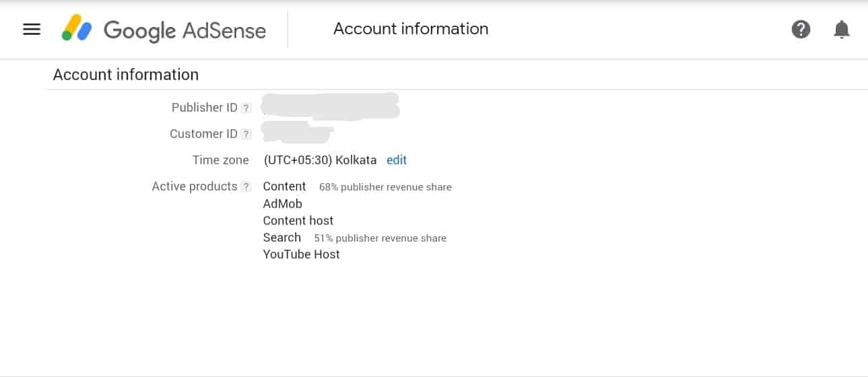Click the Account information header title
This screenshot has height=377, width=868.
[411, 29]
